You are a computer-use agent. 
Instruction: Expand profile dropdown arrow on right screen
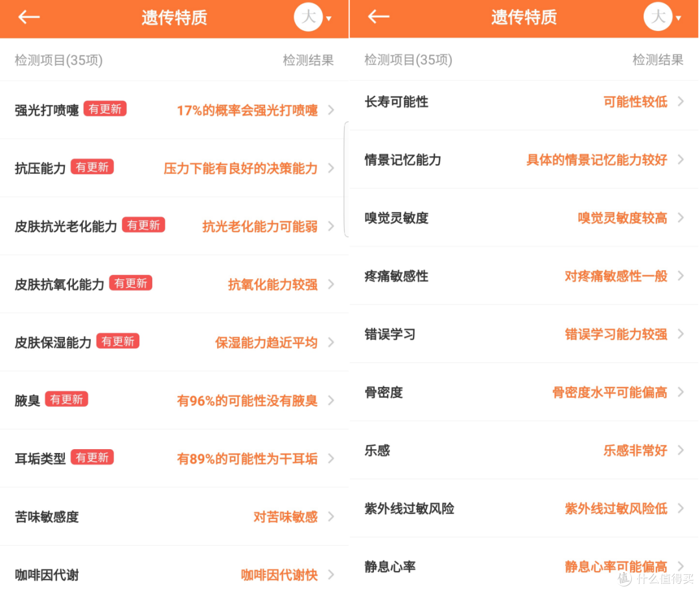(x=679, y=18)
